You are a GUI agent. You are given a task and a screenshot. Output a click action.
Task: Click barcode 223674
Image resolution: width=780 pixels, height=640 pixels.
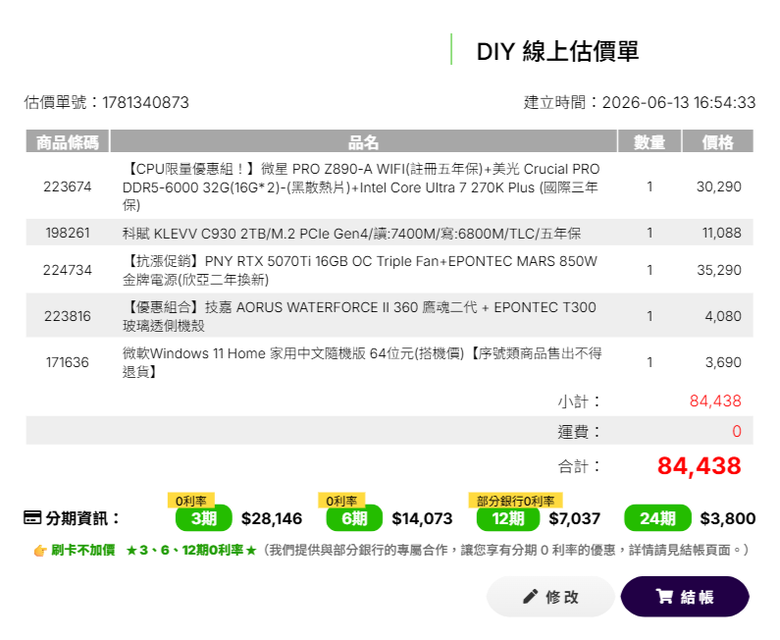(x=67, y=186)
